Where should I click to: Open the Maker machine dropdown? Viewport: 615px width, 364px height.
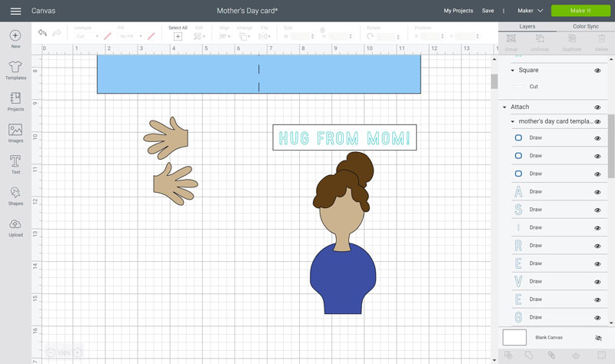(x=530, y=11)
